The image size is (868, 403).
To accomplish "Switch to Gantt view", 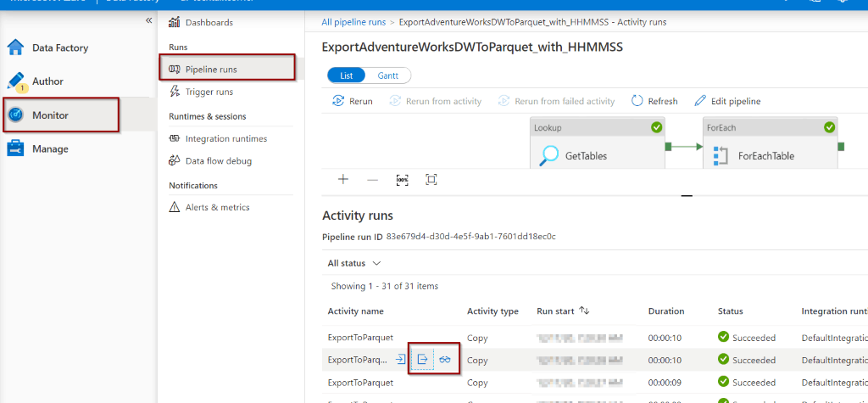I will point(388,76).
